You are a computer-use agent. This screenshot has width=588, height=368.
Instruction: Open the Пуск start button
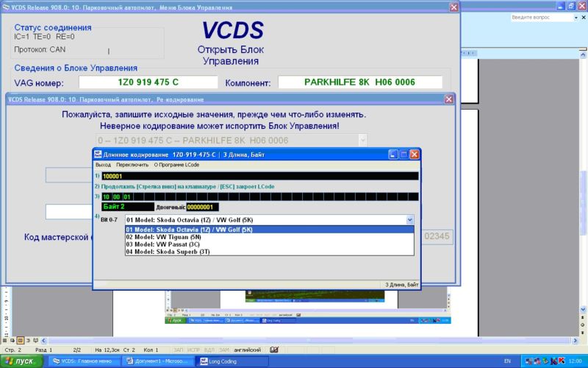click(x=21, y=361)
